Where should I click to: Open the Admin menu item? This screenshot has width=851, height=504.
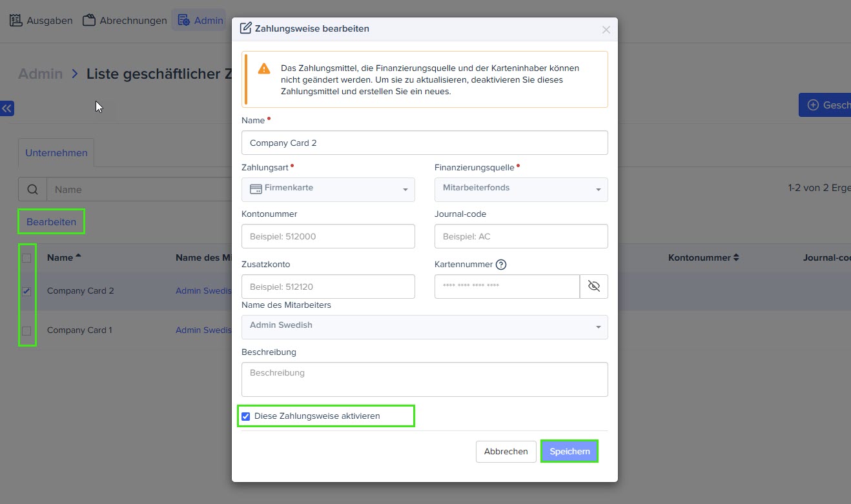click(200, 20)
